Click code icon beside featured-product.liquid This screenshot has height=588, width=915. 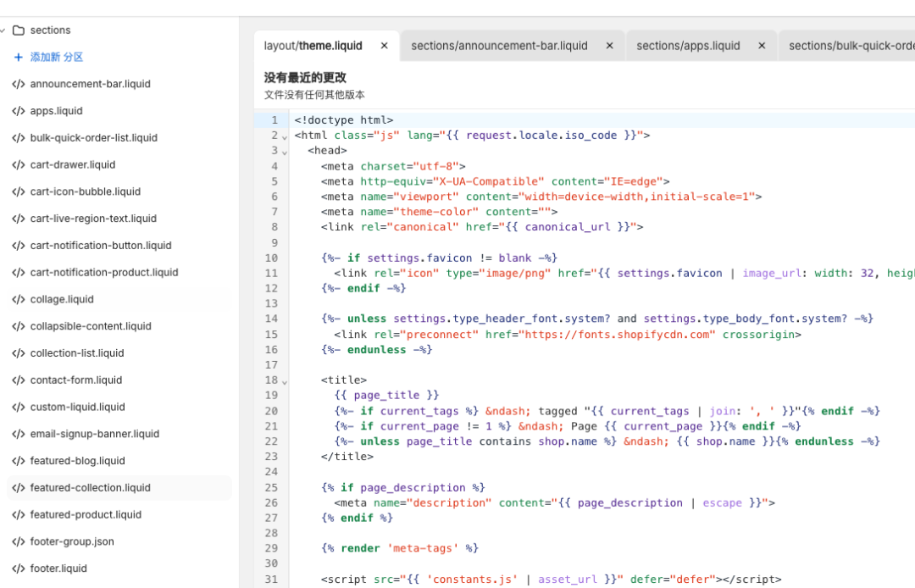[19, 514]
